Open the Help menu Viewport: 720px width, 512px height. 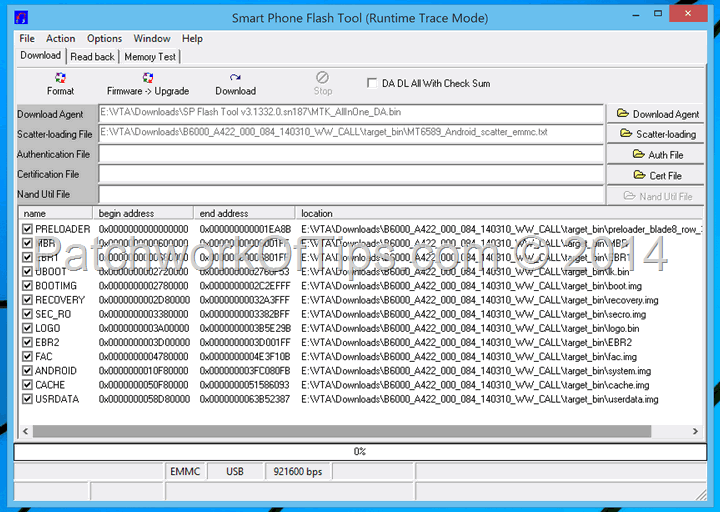192,39
